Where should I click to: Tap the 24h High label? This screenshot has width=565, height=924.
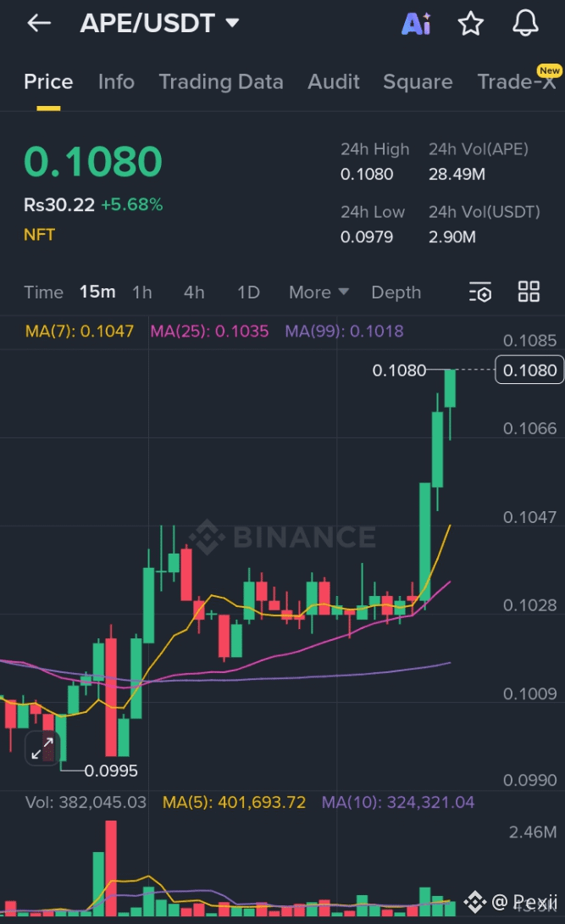375,149
